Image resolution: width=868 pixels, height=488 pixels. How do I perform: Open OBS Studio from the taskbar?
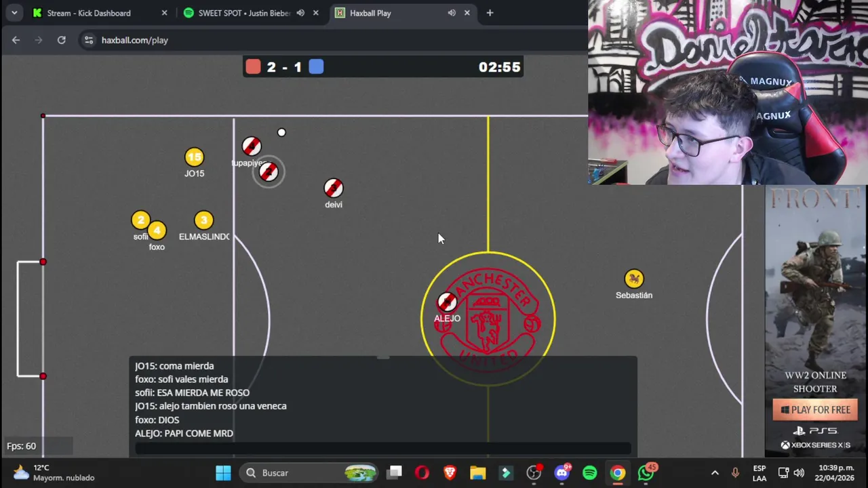coord(534,472)
